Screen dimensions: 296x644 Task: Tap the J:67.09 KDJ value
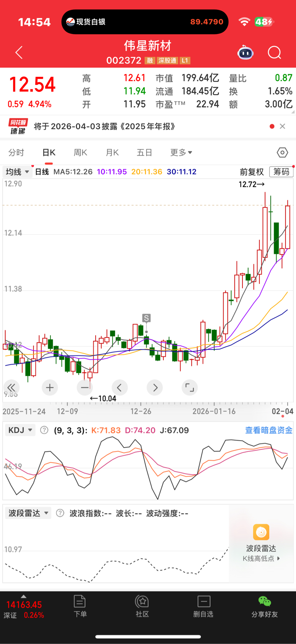point(174,430)
